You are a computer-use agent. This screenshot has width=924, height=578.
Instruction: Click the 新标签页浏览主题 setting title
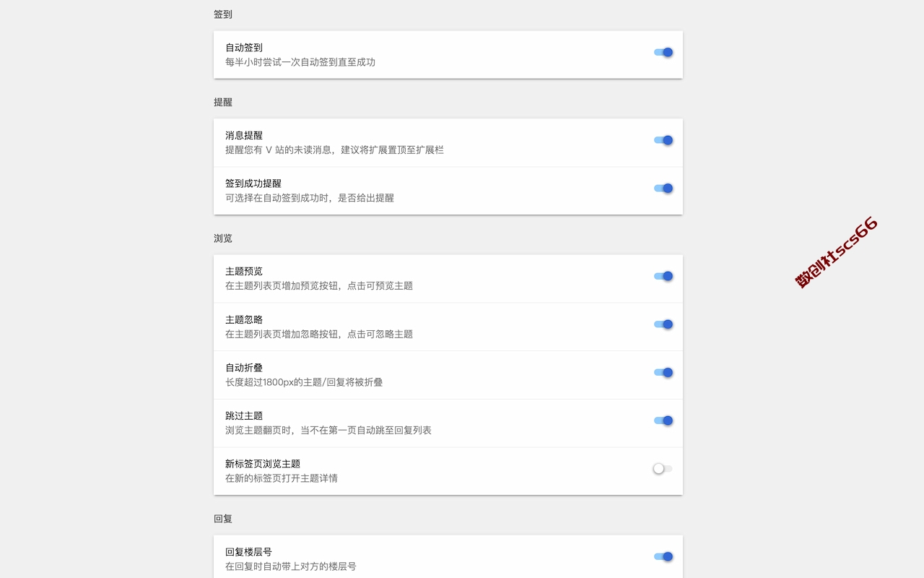click(263, 464)
